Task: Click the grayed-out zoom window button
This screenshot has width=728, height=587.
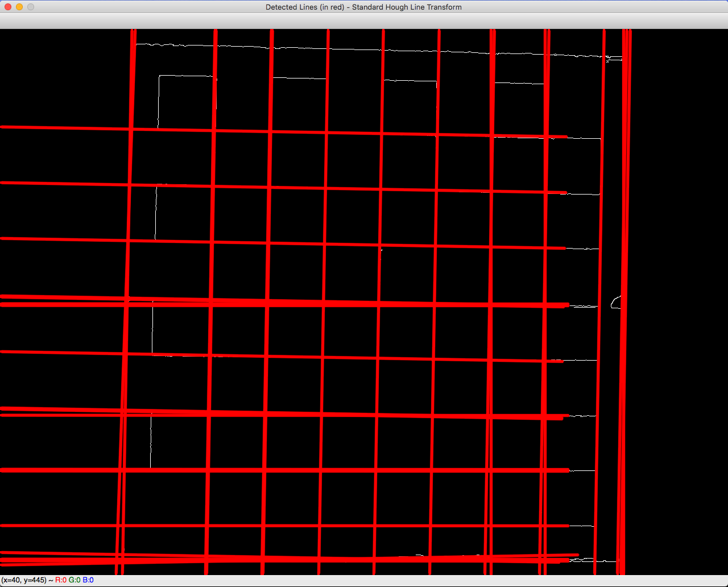Action: [x=31, y=7]
